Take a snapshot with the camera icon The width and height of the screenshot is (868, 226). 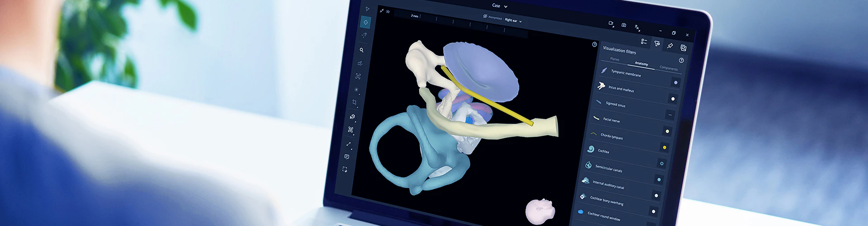[624, 25]
